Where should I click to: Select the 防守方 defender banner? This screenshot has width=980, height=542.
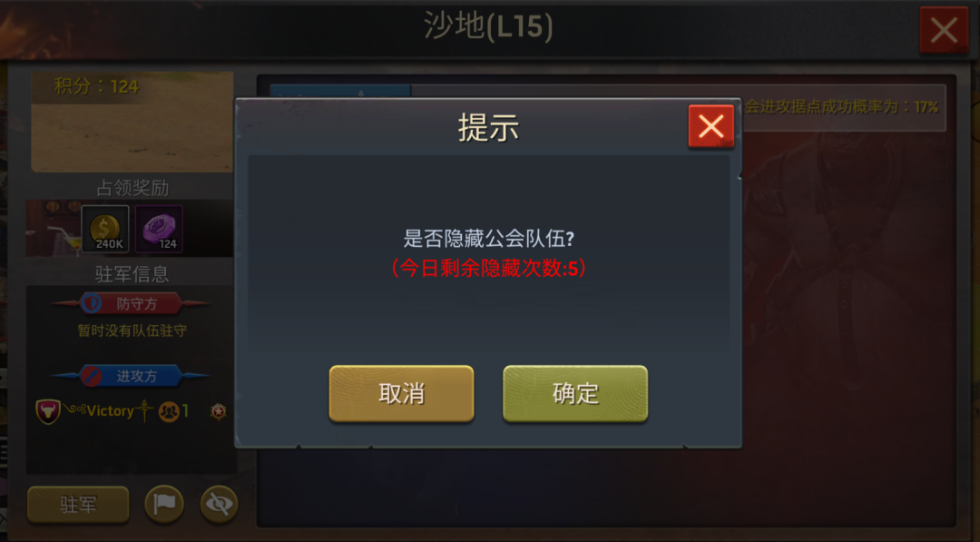(132, 304)
